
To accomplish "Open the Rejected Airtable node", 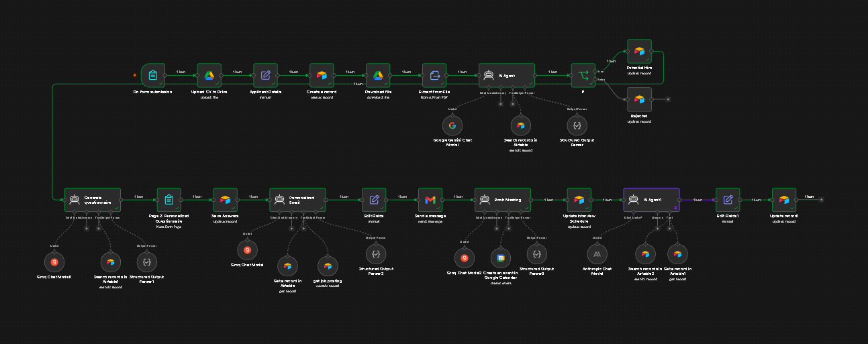I will [x=640, y=99].
